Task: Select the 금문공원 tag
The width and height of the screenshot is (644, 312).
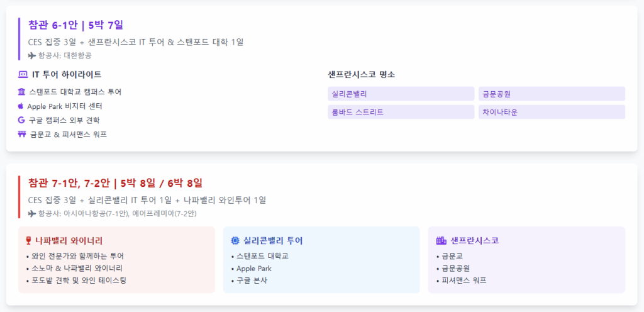Action: click(552, 94)
